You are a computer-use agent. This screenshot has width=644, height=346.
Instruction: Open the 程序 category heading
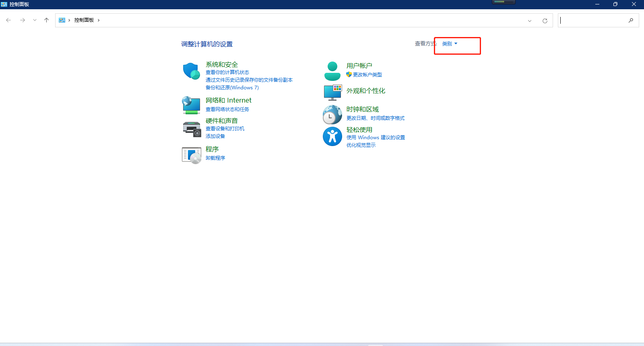212,149
